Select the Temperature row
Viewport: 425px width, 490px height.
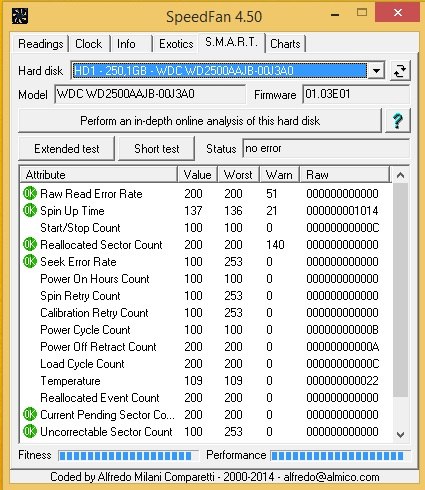(206, 381)
